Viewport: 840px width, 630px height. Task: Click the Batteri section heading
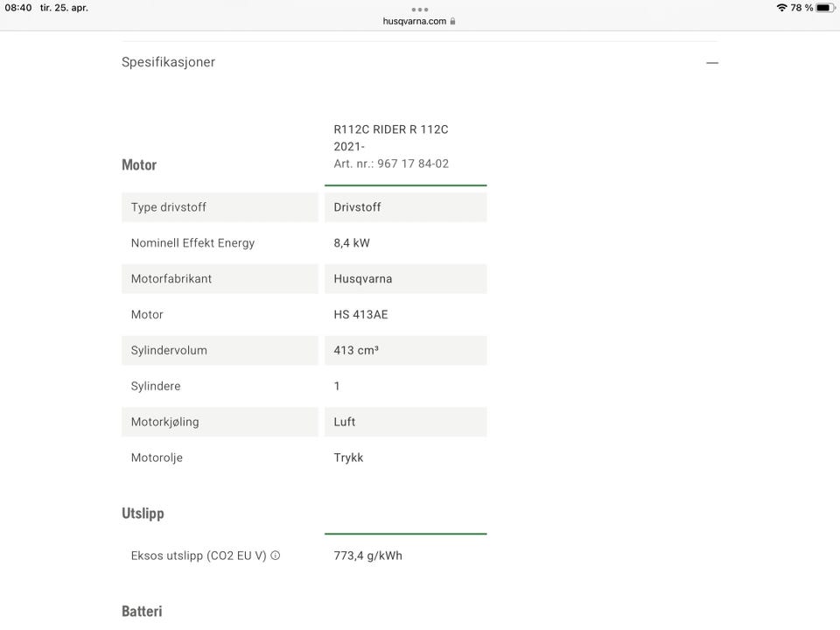(x=142, y=612)
